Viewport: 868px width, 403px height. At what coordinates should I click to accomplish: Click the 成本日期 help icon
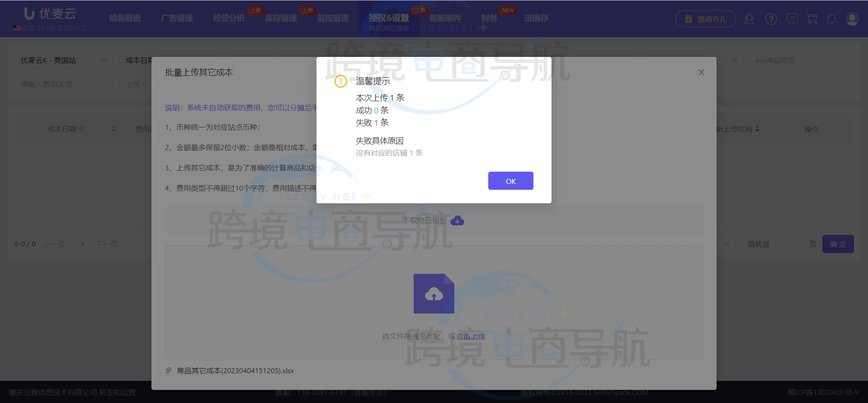click(x=82, y=129)
